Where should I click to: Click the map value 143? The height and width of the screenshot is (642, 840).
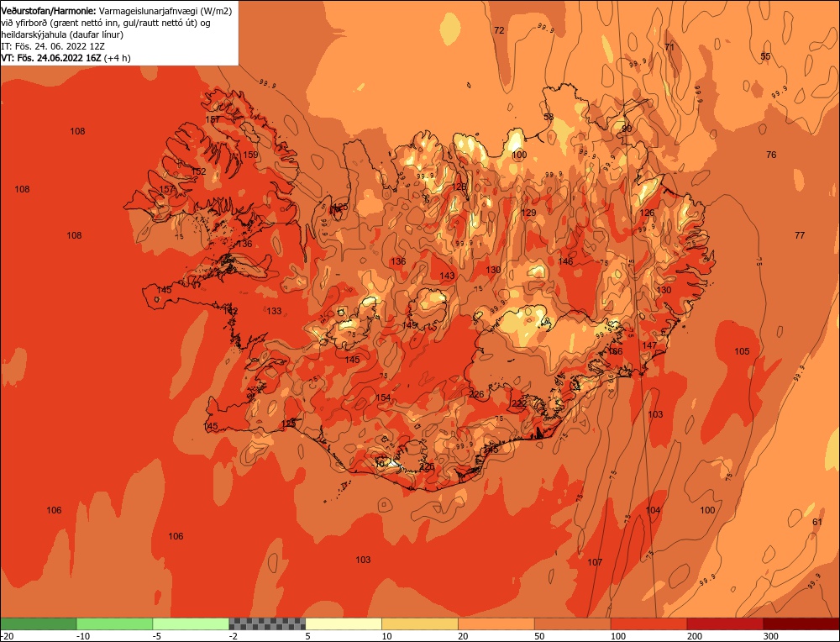[447, 276]
